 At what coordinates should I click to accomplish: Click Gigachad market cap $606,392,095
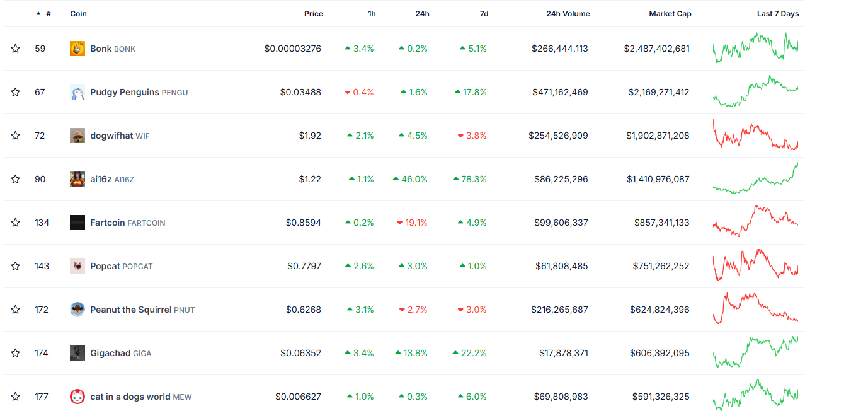(660, 353)
